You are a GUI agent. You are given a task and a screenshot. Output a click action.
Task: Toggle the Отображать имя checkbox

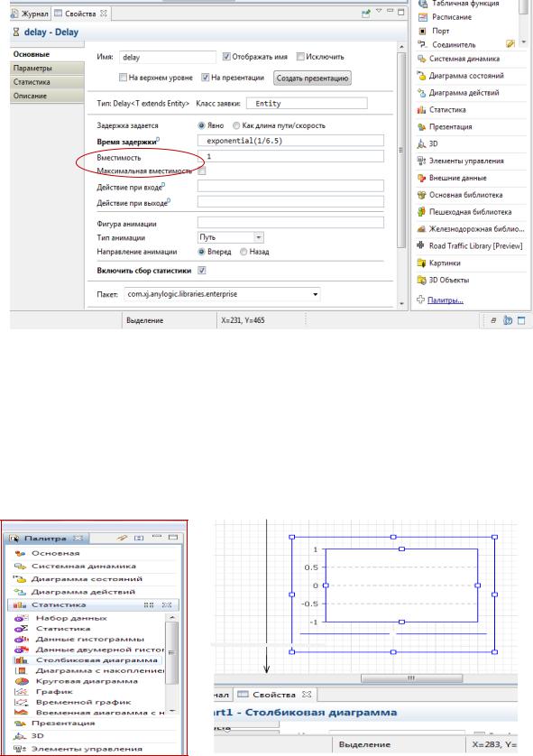click(x=226, y=57)
